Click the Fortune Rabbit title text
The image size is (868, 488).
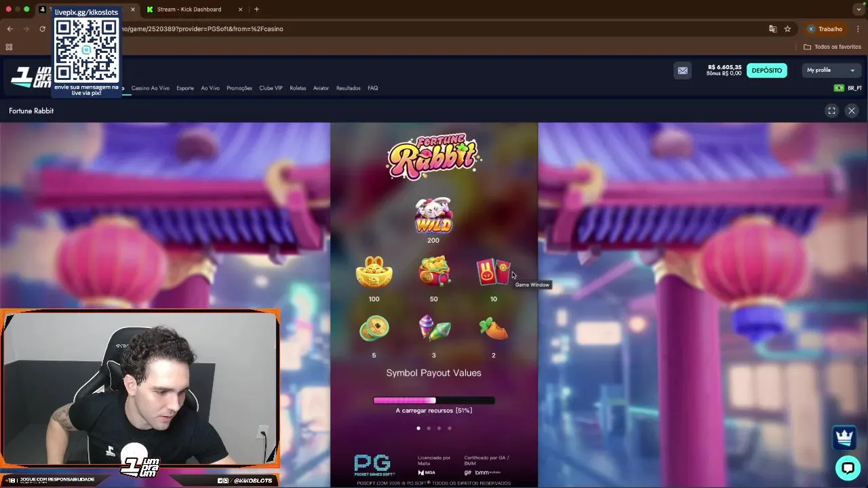(x=31, y=111)
